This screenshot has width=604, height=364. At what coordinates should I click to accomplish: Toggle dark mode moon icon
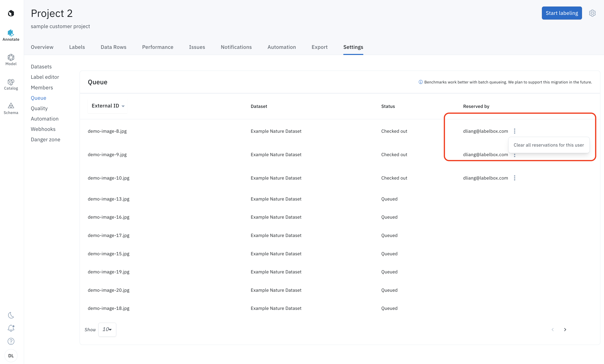[11, 315]
